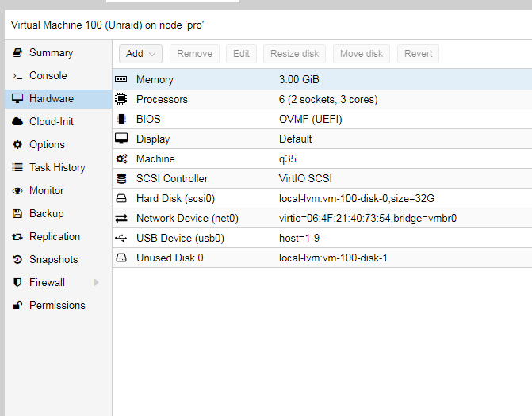Select the 'VirtIO SCSI' controller value
Screen dimensions: 532x416
point(305,178)
